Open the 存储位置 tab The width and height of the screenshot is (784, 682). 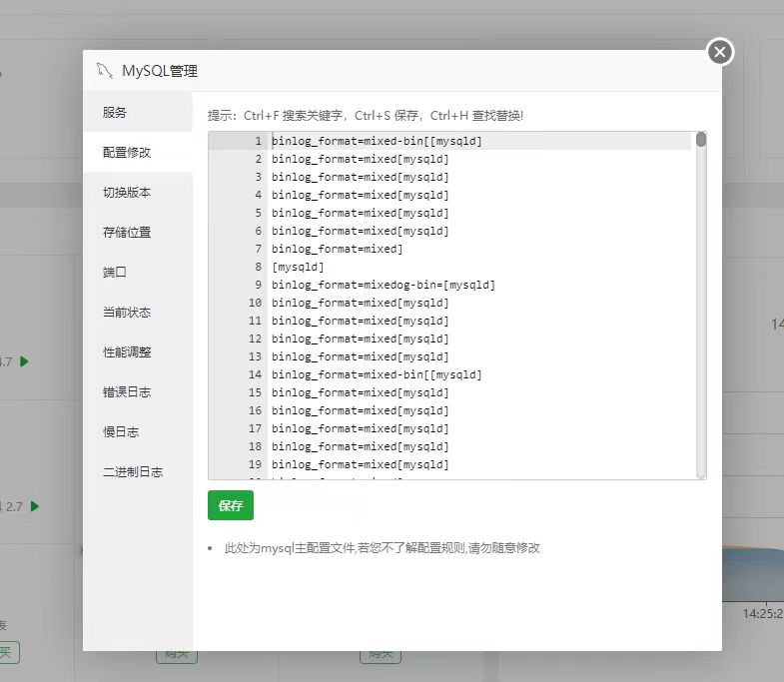pyautogui.click(x=138, y=232)
